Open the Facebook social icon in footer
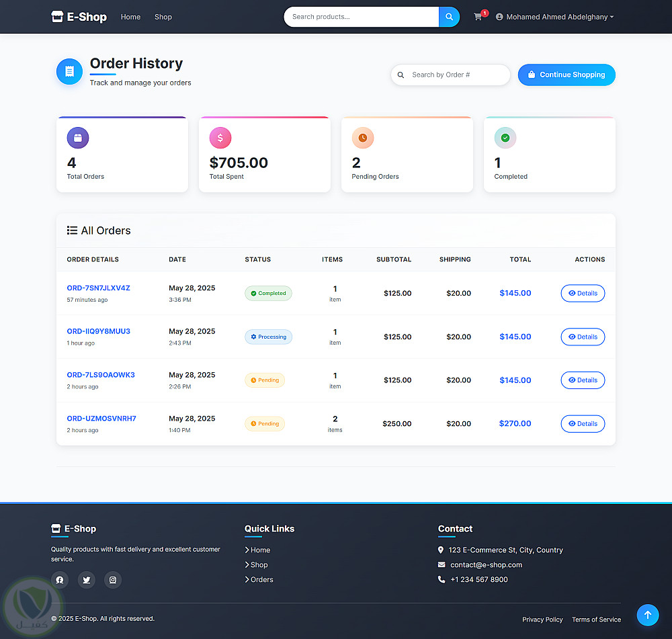Viewport: 672px width, 639px height. click(x=60, y=580)
